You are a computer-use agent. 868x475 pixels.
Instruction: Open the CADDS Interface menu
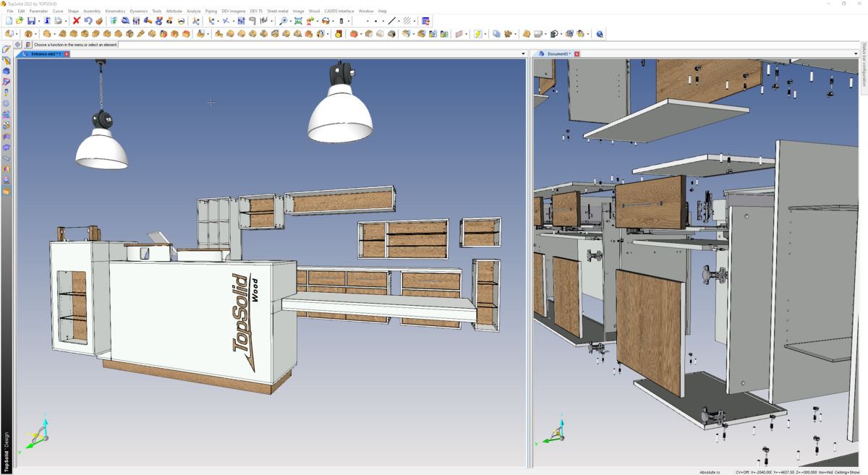[x=339, y=11]
